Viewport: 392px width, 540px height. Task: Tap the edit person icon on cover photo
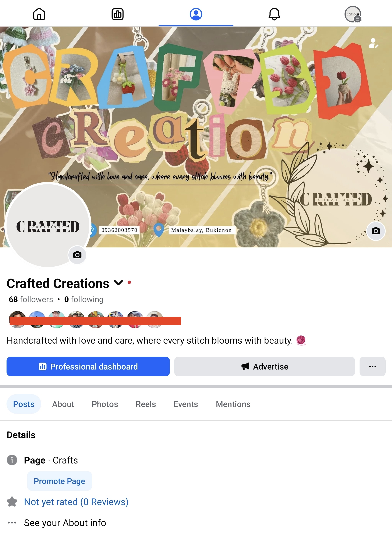coord(373,43)
